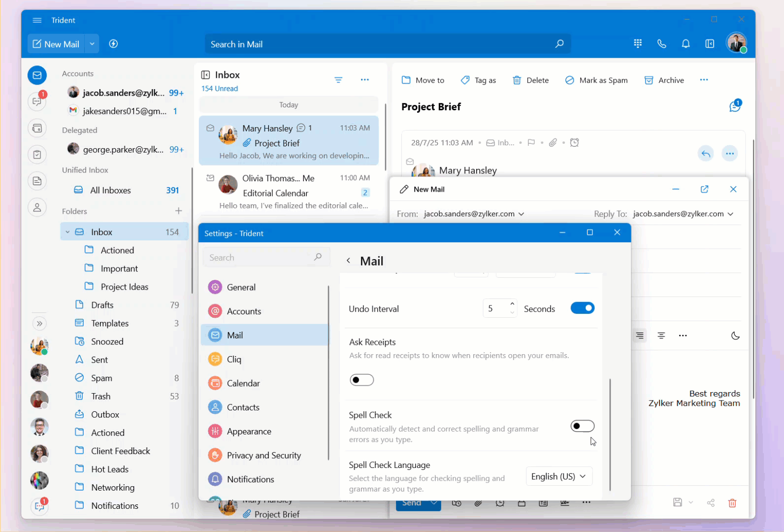This screenshot has width=784, height=532.
Task: Open the tasks module in left sidebar
Action: 37,155
